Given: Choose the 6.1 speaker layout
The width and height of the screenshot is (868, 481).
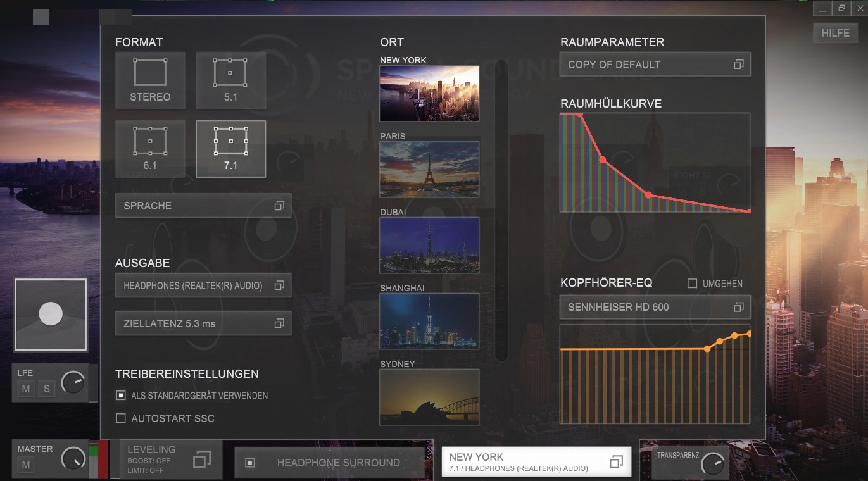Looking at the screenshot, I should (x=150, y=148).
